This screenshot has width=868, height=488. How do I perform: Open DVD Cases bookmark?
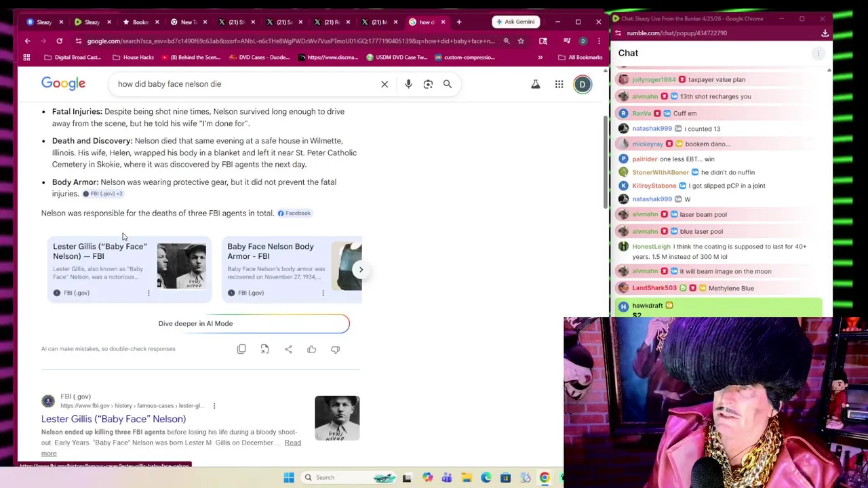(260, 57)
